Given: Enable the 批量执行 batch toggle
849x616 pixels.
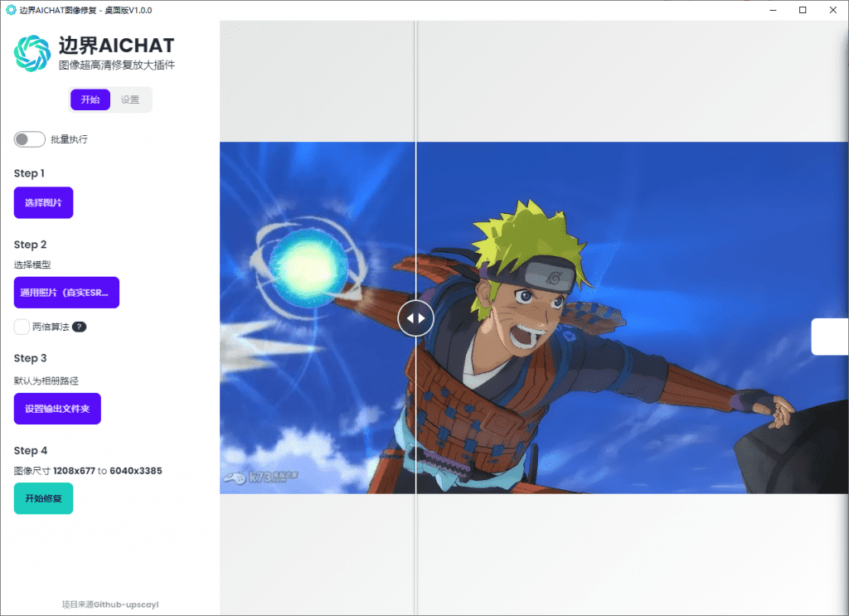Looking at the screenshot, I should coord(29,139).
